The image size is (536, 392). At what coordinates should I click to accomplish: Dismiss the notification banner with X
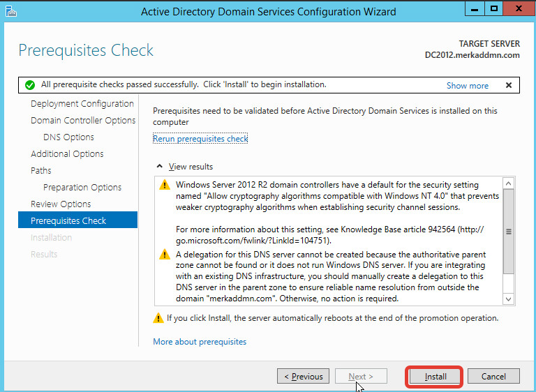[509, 85]
